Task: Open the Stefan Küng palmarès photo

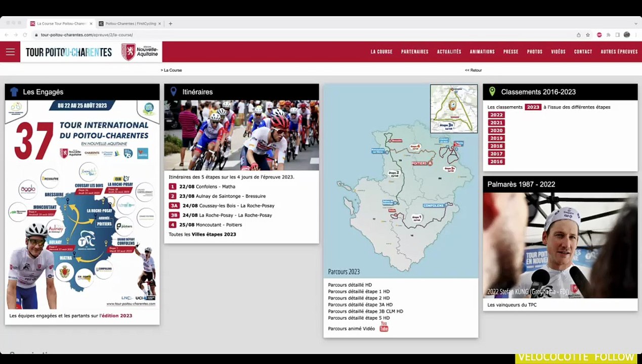Action: (x=560, y=245)
